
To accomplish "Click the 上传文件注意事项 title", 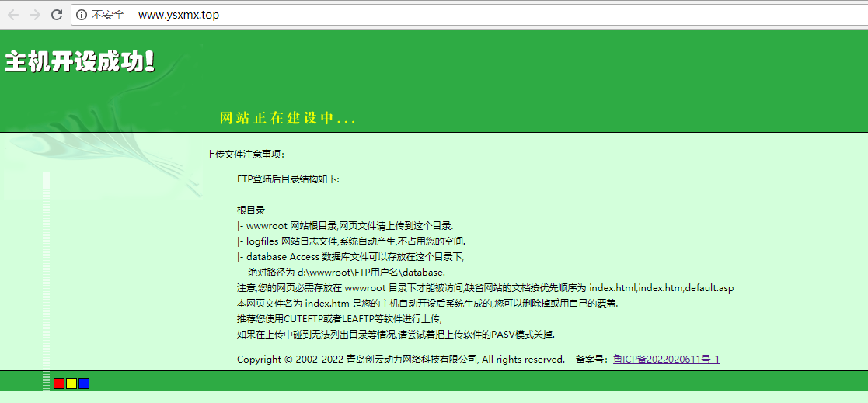I will pyautogui.click(x=245, y=154).
